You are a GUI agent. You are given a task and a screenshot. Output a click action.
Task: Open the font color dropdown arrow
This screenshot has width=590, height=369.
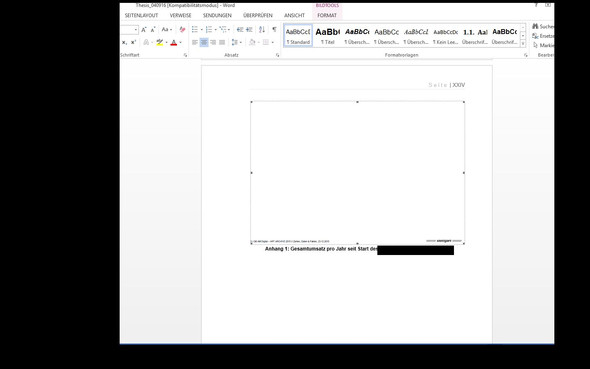[x=181, y=43]
